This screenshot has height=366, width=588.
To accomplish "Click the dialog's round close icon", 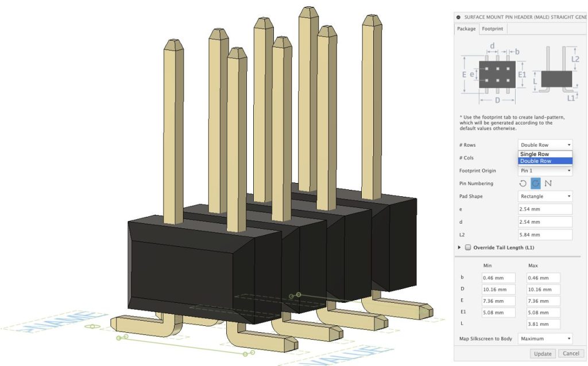I will (x=458, y=17).
